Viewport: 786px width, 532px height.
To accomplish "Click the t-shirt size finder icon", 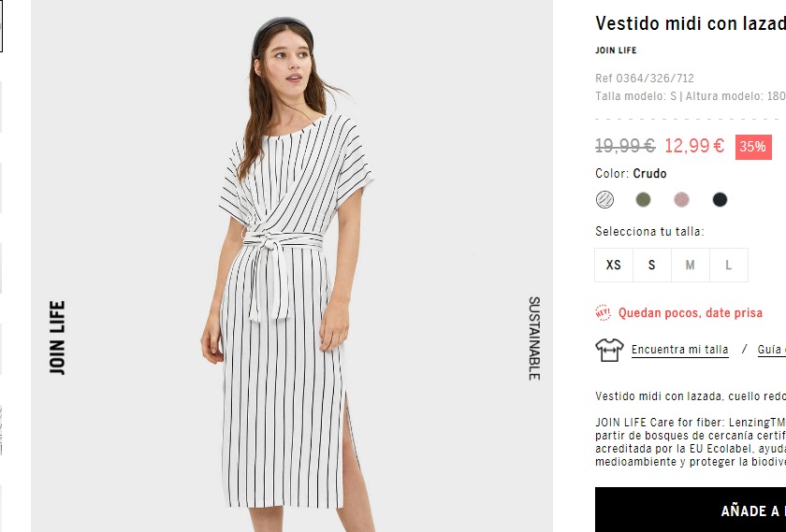I will click(609, 350).
